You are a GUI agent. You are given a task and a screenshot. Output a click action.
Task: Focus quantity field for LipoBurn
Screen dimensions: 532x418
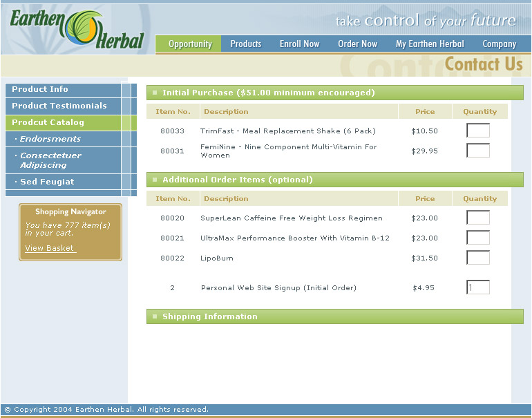pyautogui.click(x=478, y=258)
